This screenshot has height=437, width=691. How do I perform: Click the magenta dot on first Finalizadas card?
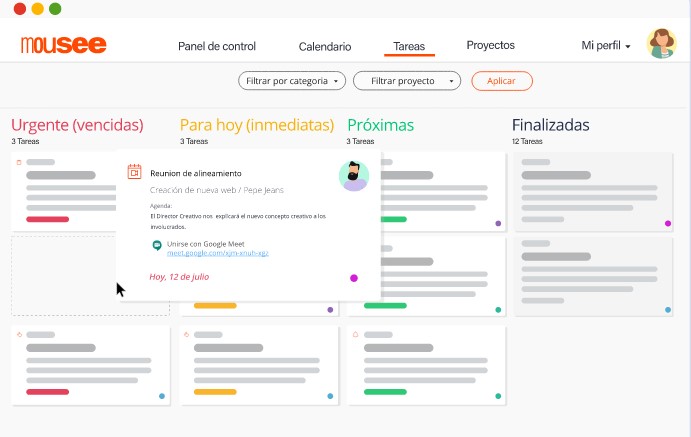click(x=668, y=223)
